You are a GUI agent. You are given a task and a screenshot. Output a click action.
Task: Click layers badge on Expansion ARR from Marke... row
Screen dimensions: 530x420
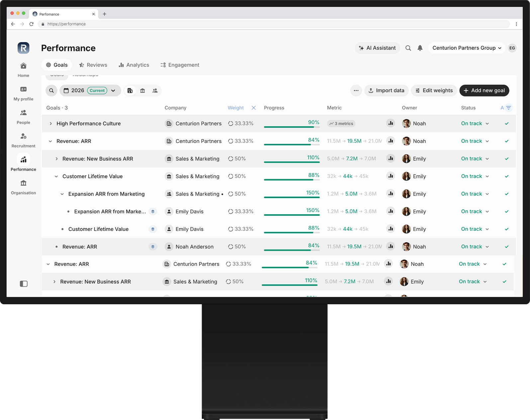point(153,211)
